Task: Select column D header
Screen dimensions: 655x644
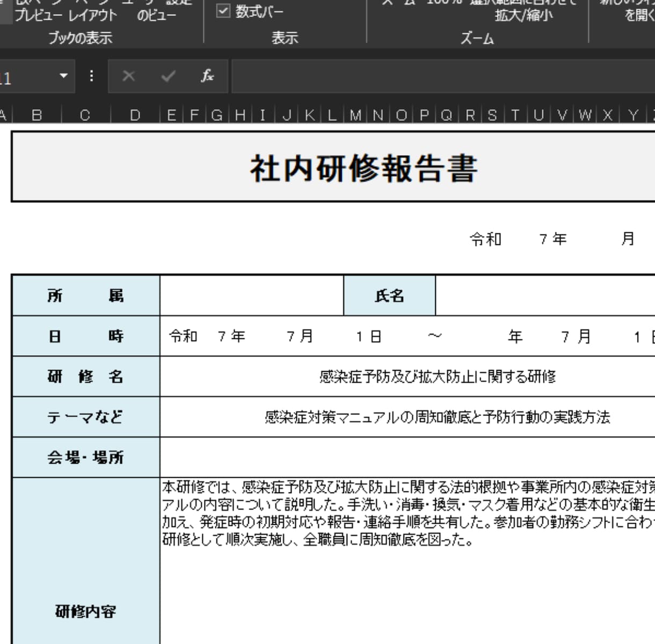Action: point(135,115)
